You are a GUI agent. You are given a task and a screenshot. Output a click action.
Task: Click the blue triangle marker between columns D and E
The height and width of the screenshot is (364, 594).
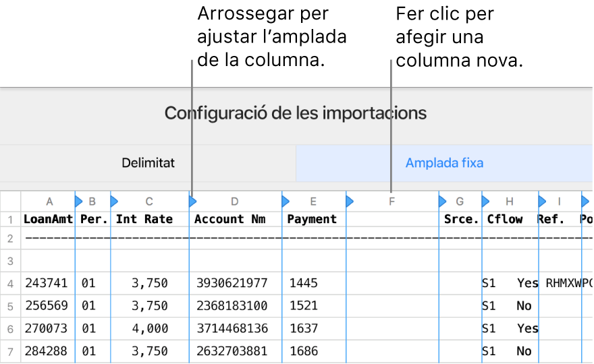285,200
